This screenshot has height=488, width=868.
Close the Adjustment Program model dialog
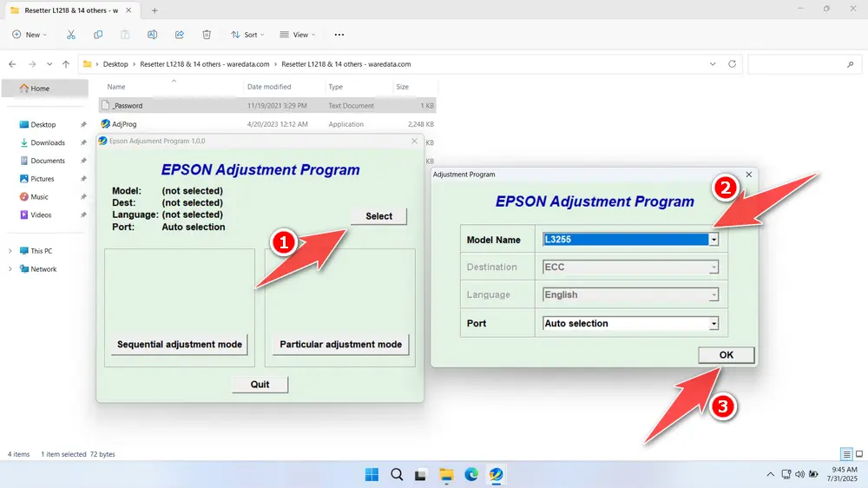(x=748, y=175)
